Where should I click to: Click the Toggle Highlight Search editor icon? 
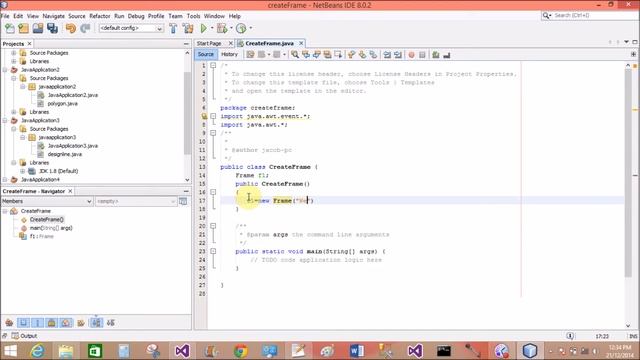327,55
